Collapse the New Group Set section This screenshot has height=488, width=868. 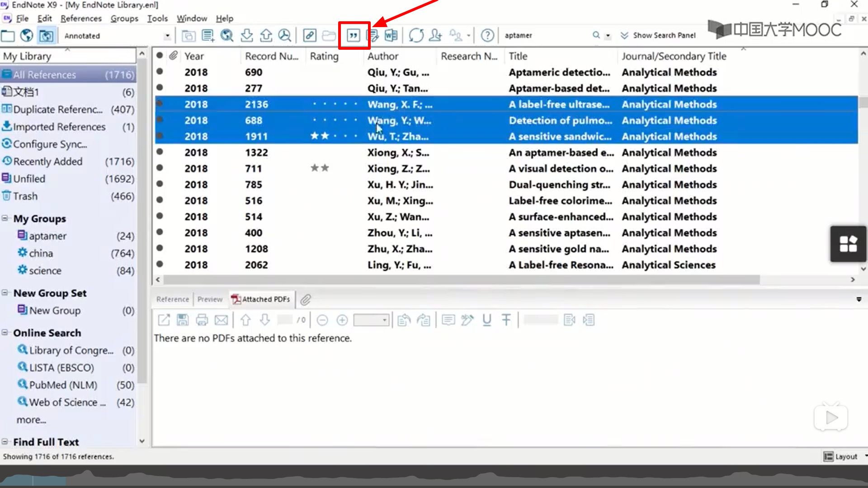[5, 293]
